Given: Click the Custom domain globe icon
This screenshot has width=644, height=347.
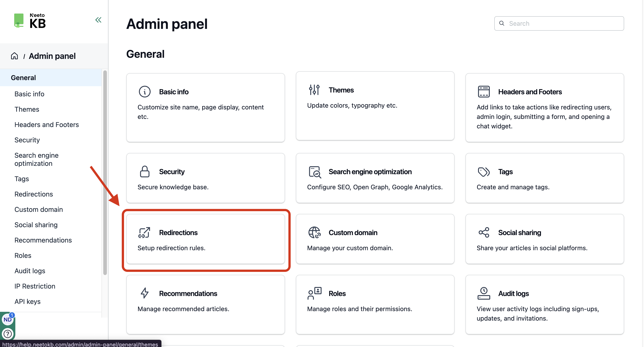Looking at the screenshot, I should pyautogui.click(x=314, y=232).
